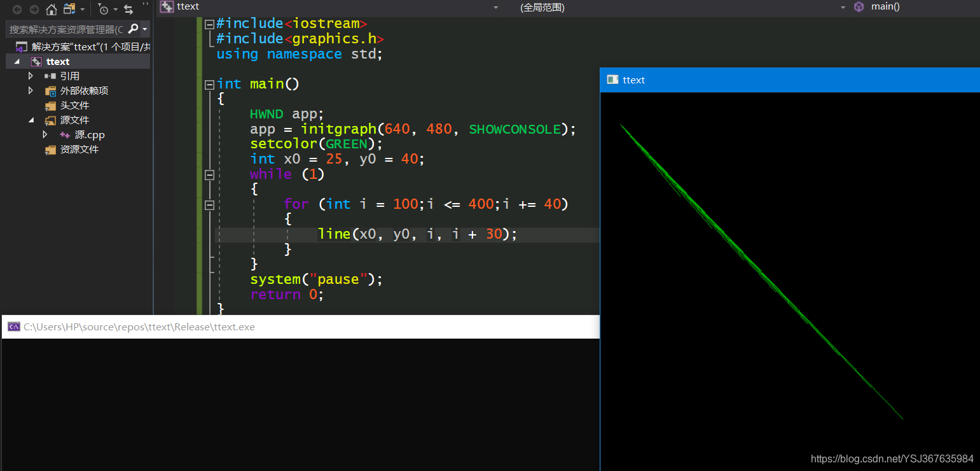Open the ttext project scope dropdown
The image size is (980, 471).
(496, 7)
